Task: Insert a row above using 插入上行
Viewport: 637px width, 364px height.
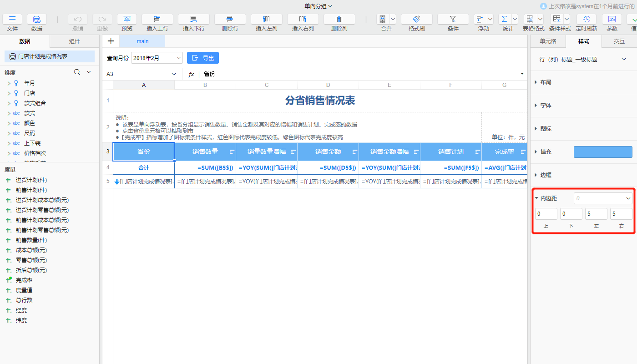Action: tap(157, 20)
